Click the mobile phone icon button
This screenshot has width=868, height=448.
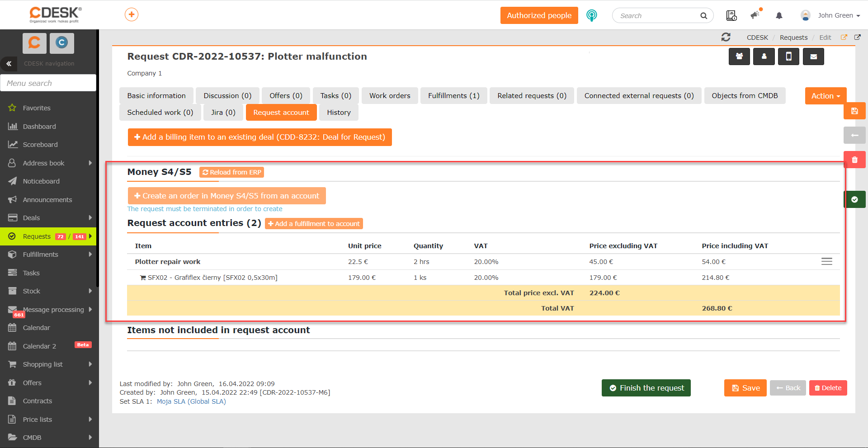[x=788, y=57]
